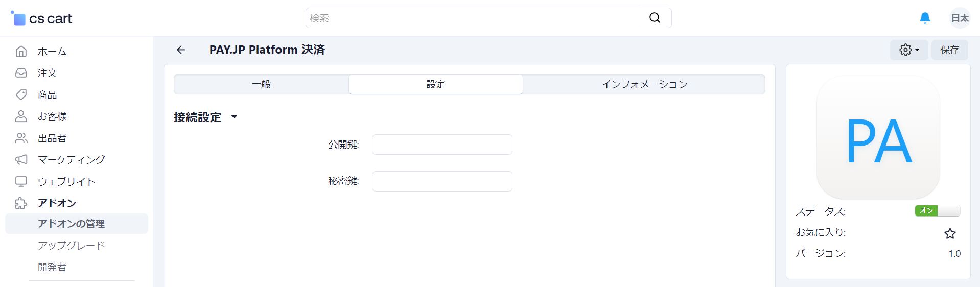
Task: Click the cs cart logo
Action: [x=42, y=18]
